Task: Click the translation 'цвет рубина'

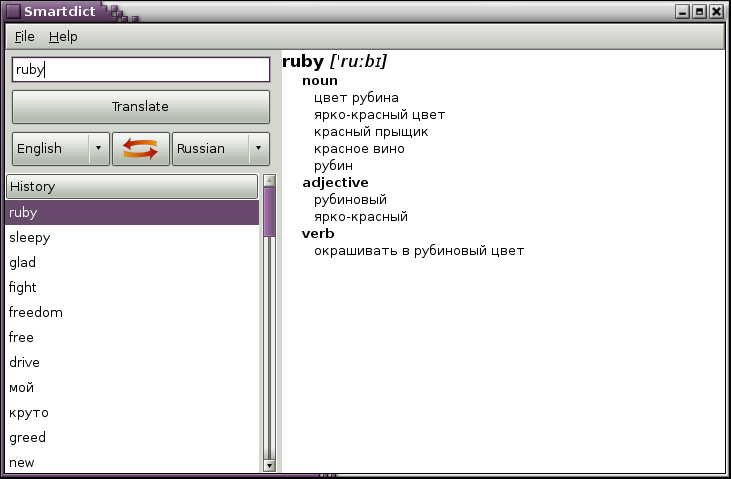Action: pos(356,98)
